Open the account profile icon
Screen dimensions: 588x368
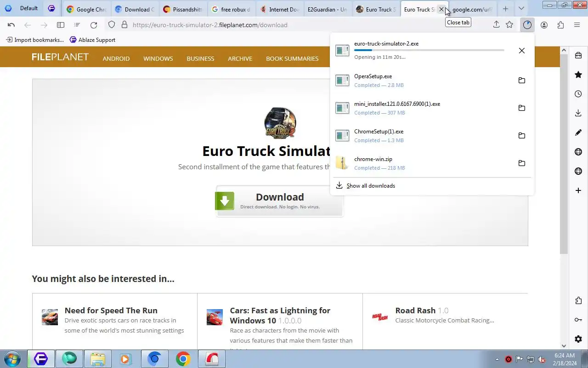tap(544, 25)
